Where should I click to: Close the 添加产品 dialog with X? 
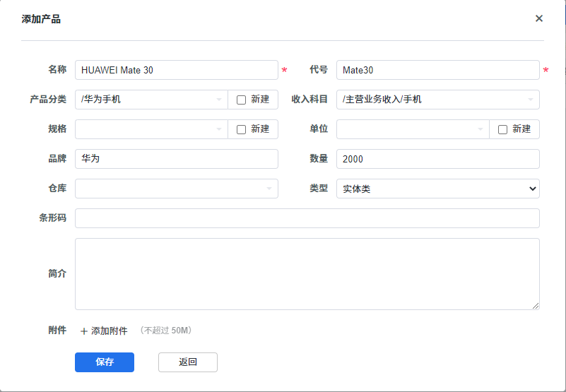click(539, 18)
